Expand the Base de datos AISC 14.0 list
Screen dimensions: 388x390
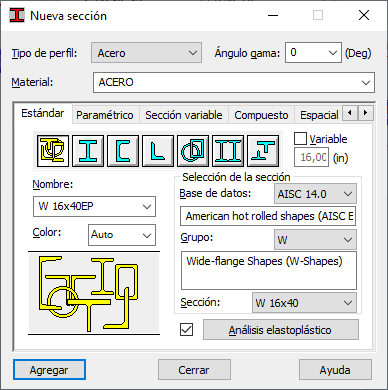tap(315, 194)
